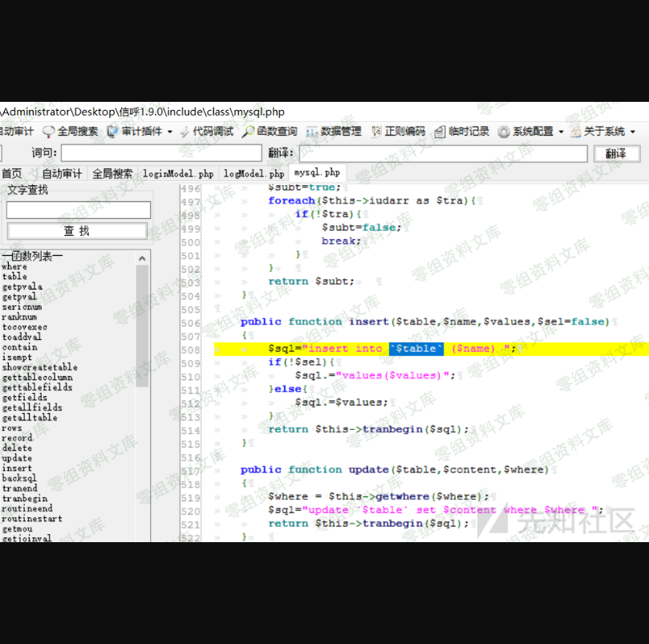Select 'gettablefields' in function list

tap(37, 387)
